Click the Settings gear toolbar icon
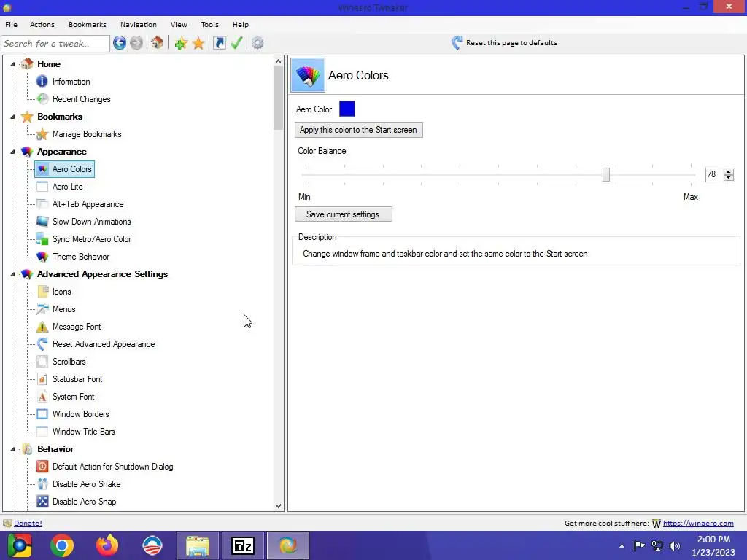This screenshot has width=747, height=560. point(258,43)
